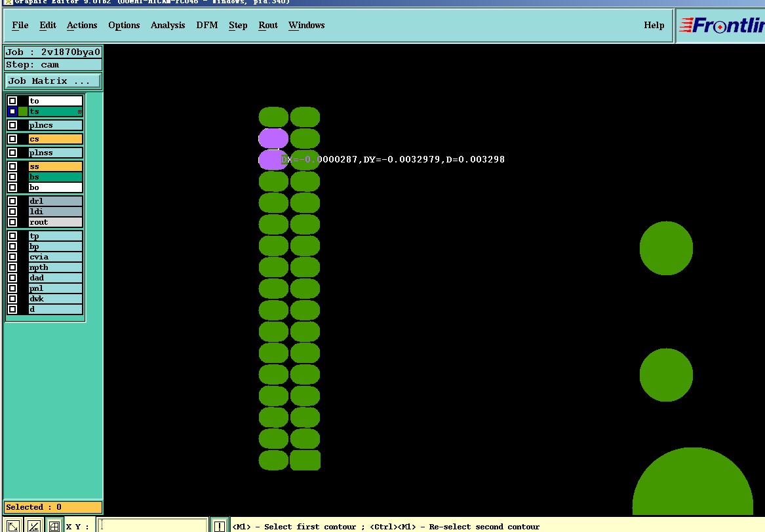Open the Edit menu
The image size is (765, 532).
[x=48, y=26]
